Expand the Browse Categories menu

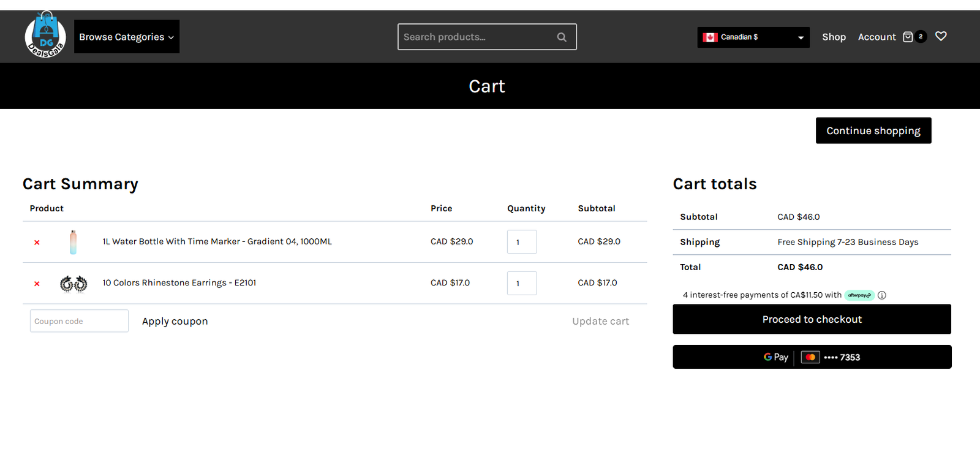(126, 37)
